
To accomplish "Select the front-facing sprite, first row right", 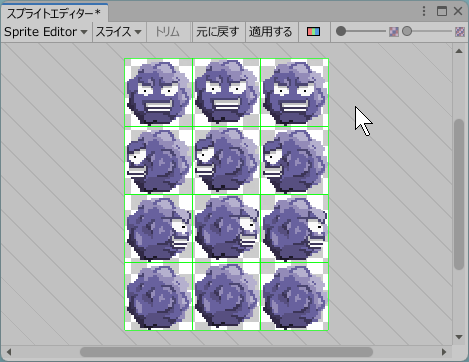I will [294, 92].
